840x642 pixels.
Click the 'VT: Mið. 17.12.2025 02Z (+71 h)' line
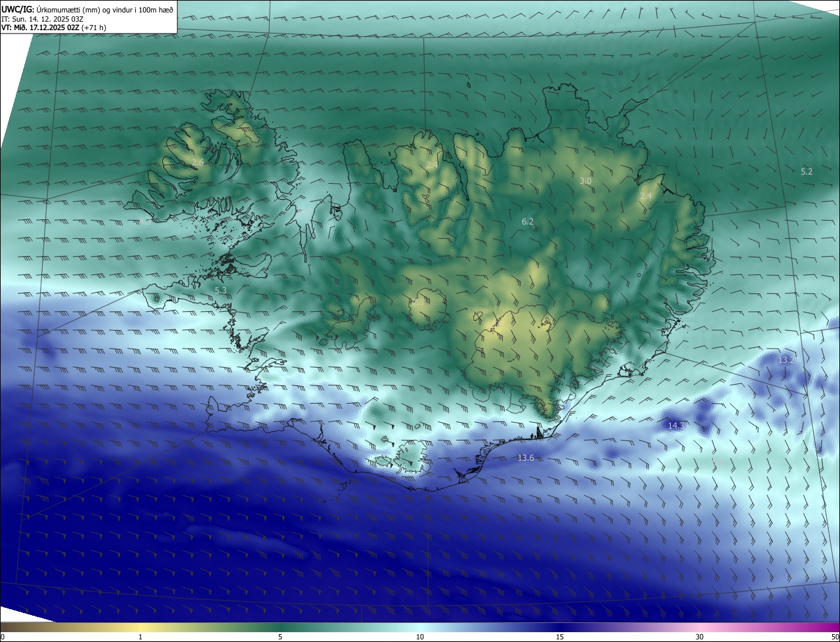click(54, 28)
